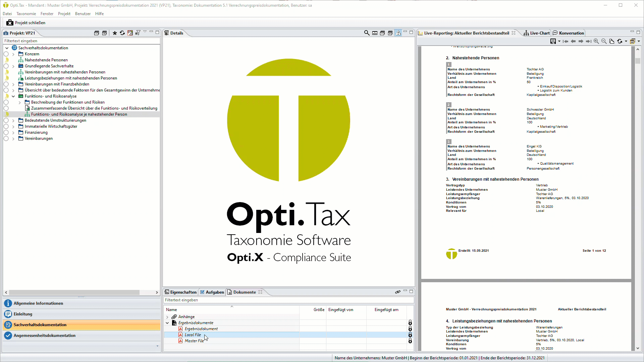
Task: Toggle the warning triangle icon in Details
Action: 398,33
